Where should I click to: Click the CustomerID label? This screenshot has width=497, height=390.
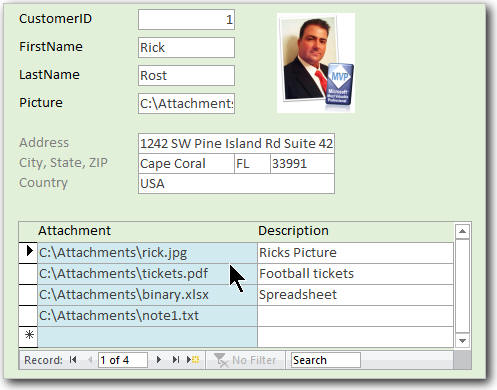[55, 19]
